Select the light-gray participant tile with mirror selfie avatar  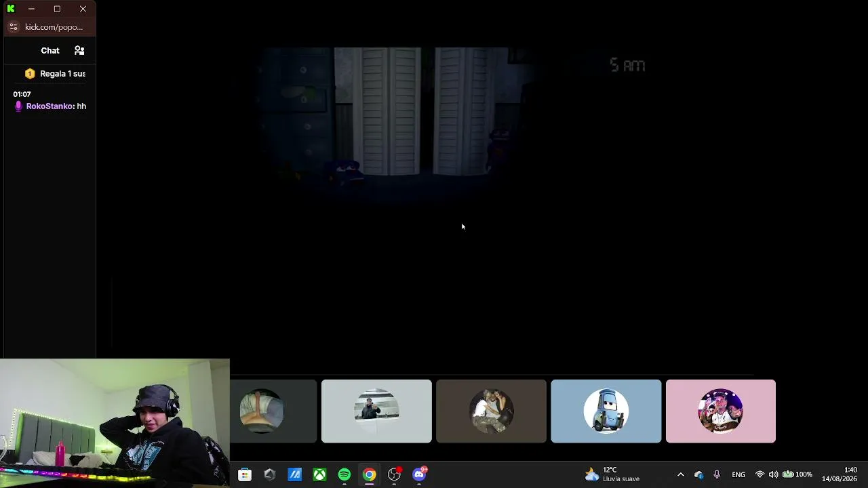pos(376,411)
